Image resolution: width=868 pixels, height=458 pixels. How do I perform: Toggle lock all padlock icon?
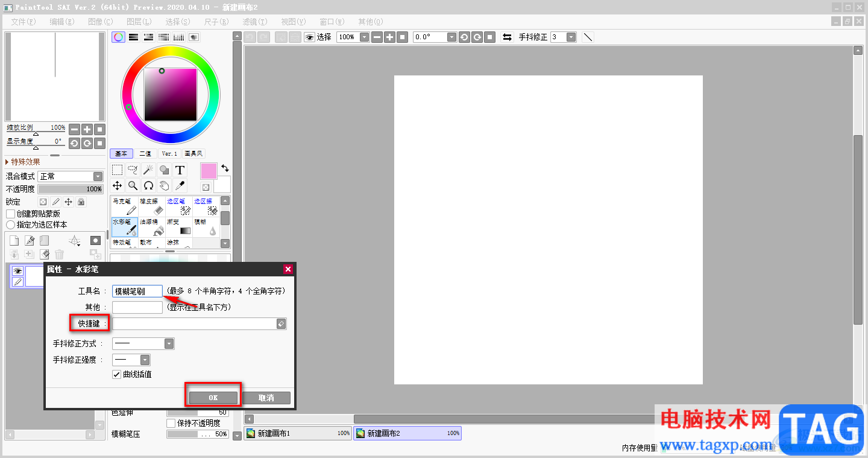[x=81, y=202]
